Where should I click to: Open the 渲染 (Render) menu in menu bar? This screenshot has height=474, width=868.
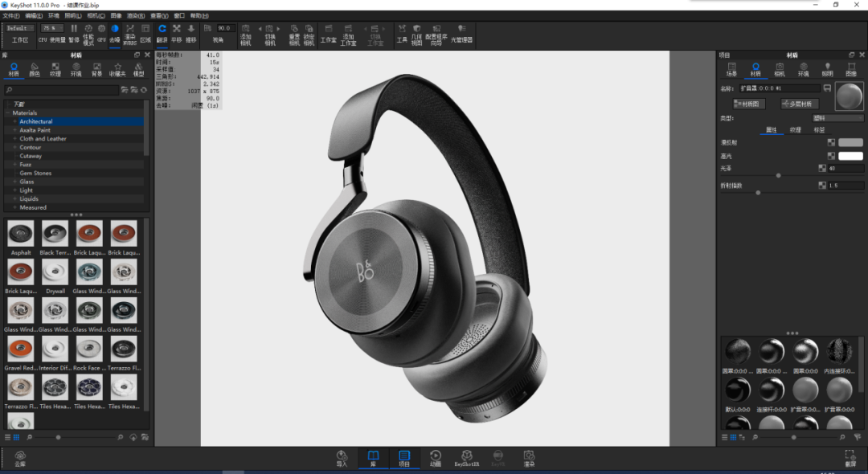coord(136,15)
